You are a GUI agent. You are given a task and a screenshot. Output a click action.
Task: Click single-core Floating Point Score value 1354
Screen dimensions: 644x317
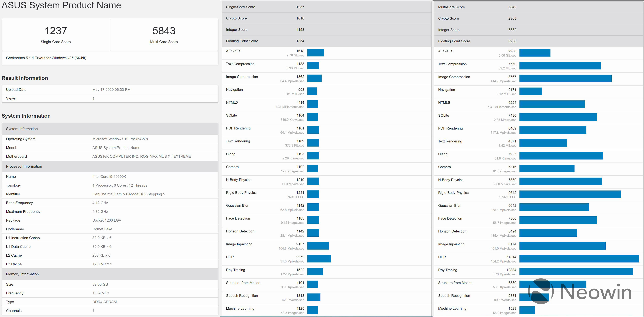click(300, 41)
